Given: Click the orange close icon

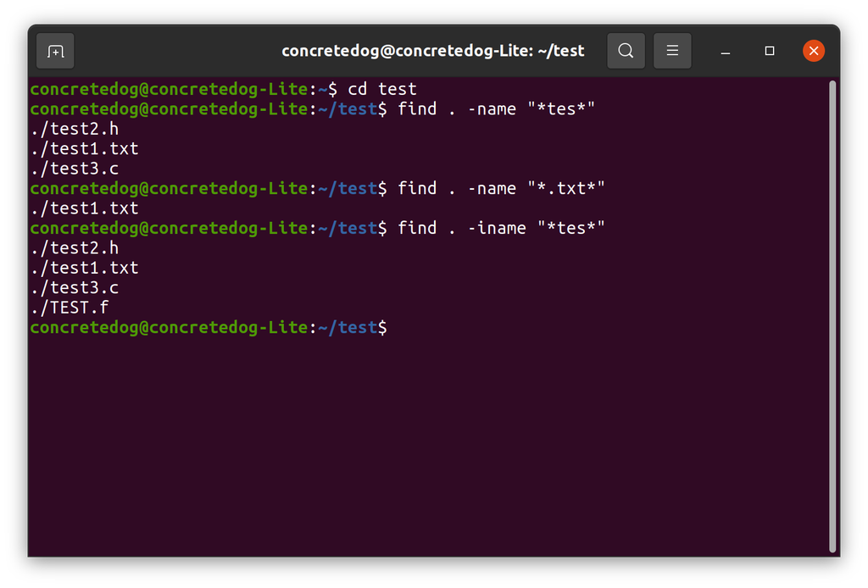Looking at the screenshot, I should pos(814,50).
